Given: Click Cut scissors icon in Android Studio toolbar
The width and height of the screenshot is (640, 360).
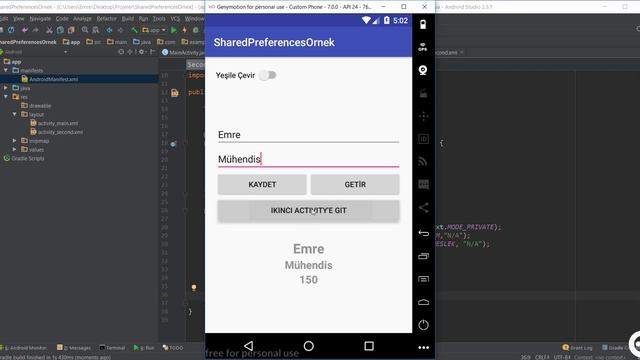Looking at the screenshot, I should 49,30.
